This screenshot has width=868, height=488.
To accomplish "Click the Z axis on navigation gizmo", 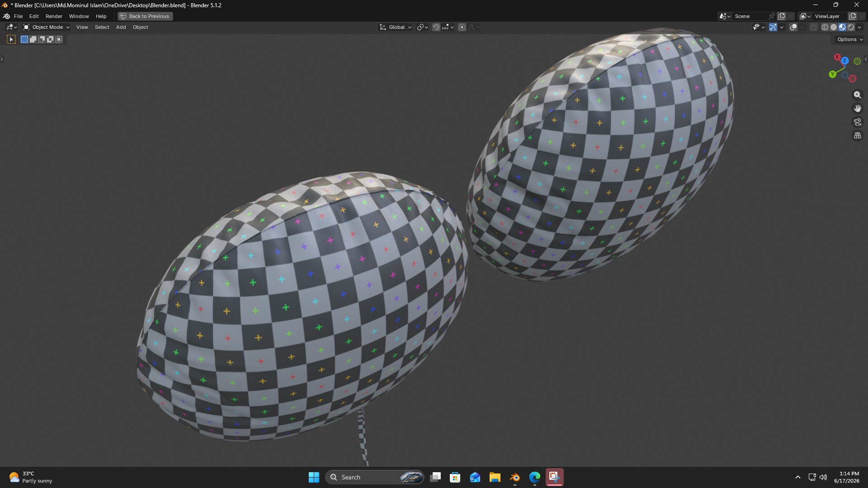I will click(844, 61).
